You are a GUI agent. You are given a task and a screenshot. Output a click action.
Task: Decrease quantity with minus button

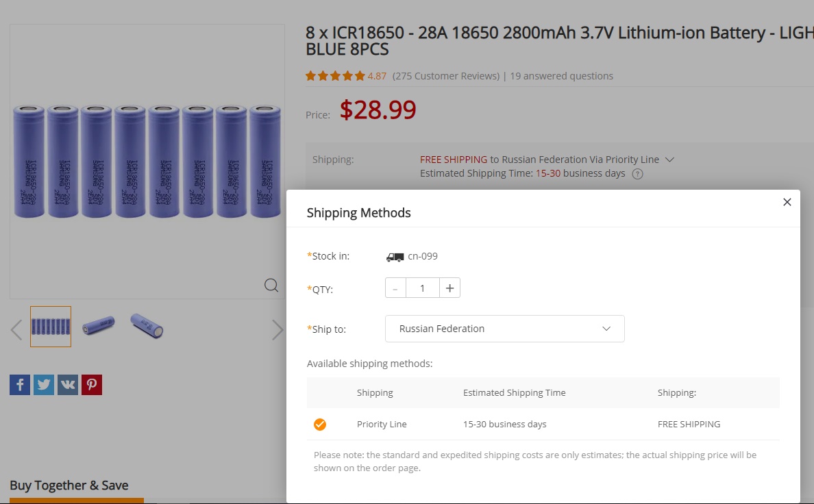point(395,288)
